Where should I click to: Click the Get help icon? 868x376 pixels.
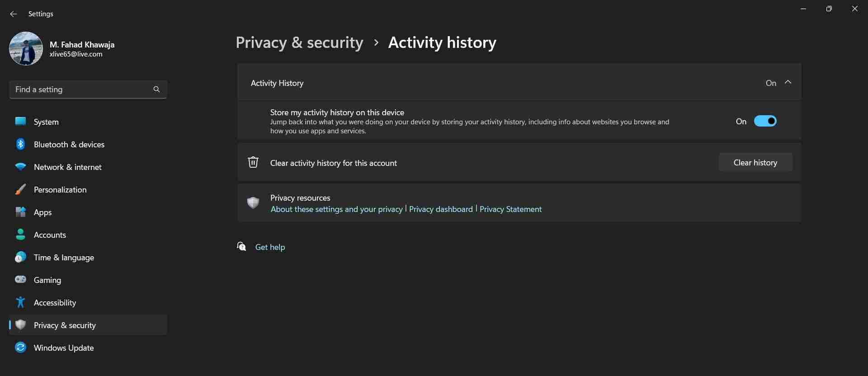point(241,246)
